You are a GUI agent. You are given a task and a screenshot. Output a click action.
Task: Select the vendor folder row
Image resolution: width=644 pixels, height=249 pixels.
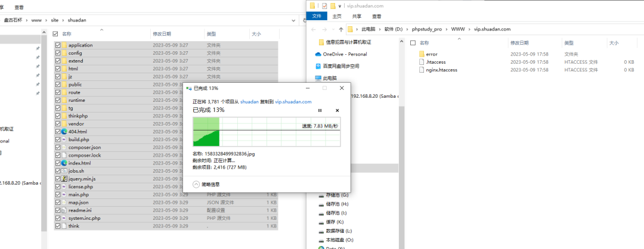pyautogui.click(x=166, y=124)
